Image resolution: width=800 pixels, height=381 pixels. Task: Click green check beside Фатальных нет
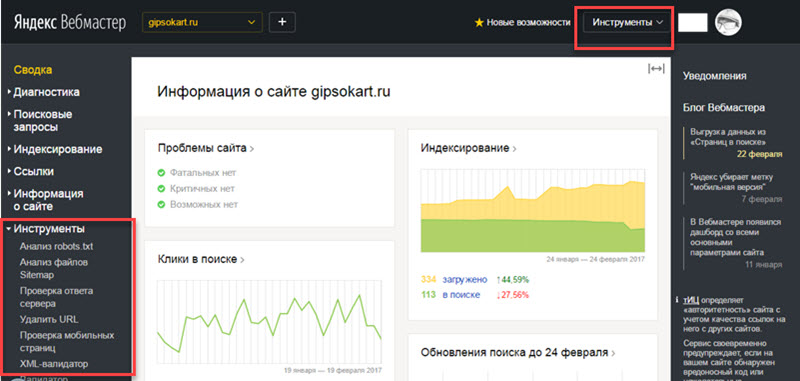click(161, 173)
